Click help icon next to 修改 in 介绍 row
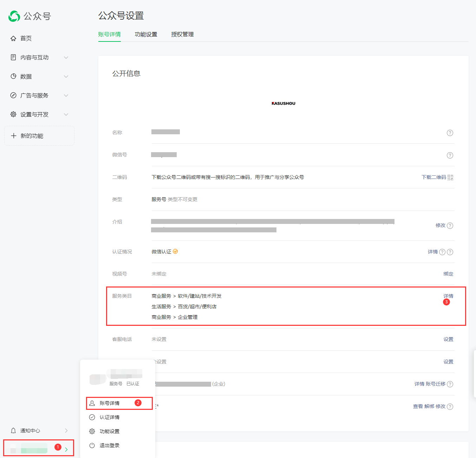 point(450,226)
